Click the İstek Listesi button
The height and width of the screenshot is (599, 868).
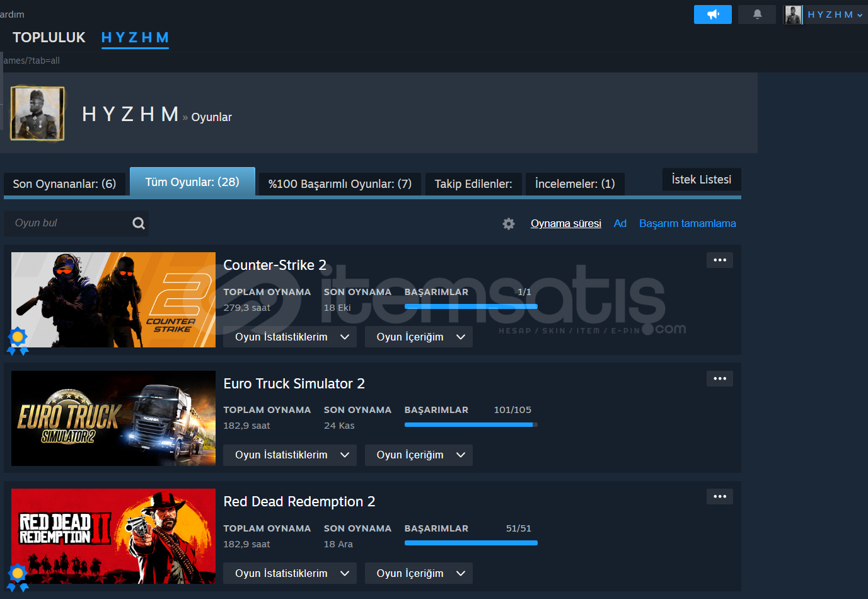702,180
